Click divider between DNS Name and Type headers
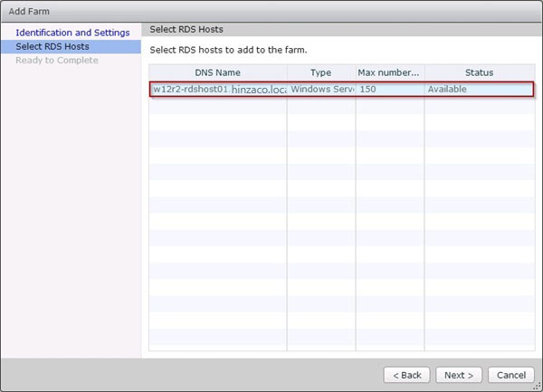Image resolution: width=543 pixels, height=392 pixels. tap(287, 72)
